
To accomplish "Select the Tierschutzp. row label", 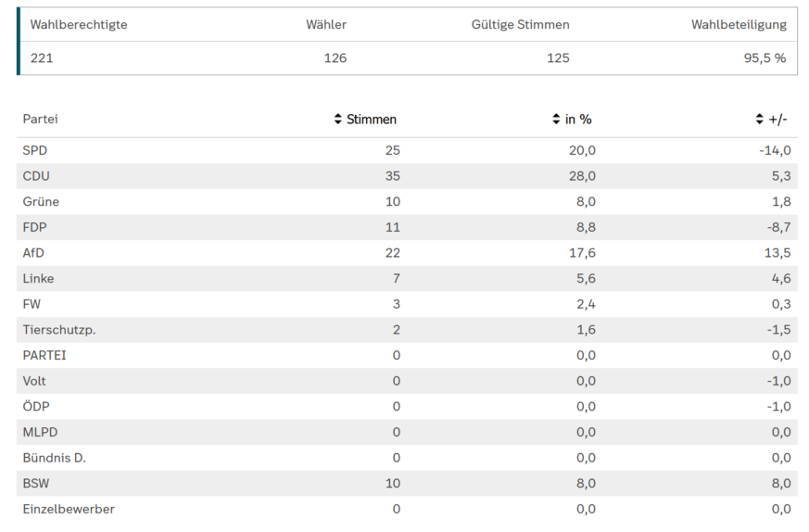I will [59, 330].
